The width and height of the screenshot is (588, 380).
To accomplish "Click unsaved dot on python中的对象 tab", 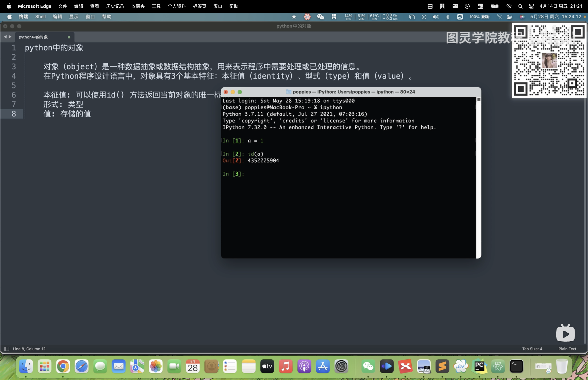I will pos(69,37).
